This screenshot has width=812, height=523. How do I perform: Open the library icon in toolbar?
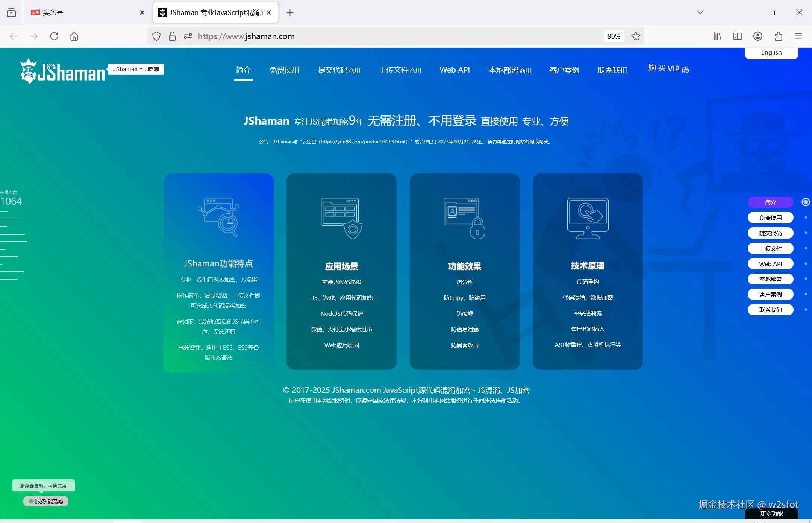pos(717,36)
